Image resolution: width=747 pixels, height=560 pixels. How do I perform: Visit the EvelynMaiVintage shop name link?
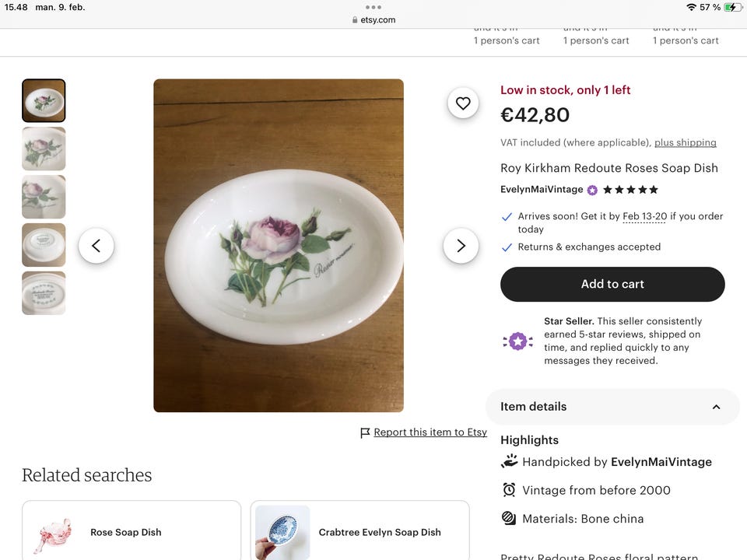point(542,190)
